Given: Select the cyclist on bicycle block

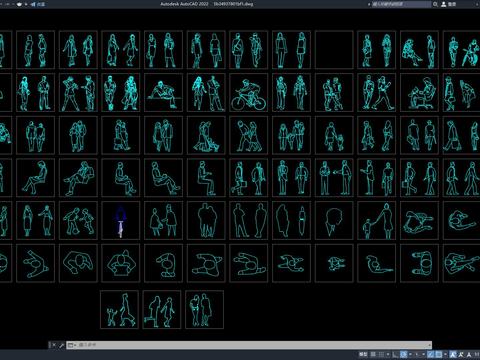Looking at the screenshot, I should (248, 93).
